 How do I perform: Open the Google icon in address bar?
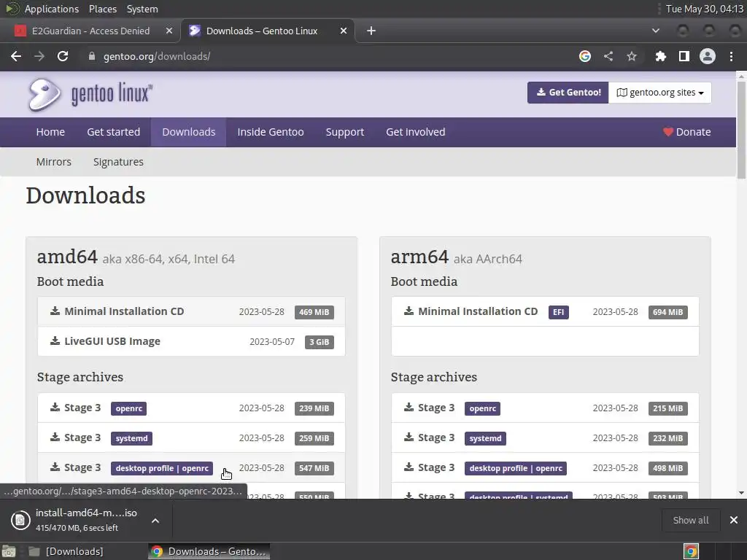(584, 56)
